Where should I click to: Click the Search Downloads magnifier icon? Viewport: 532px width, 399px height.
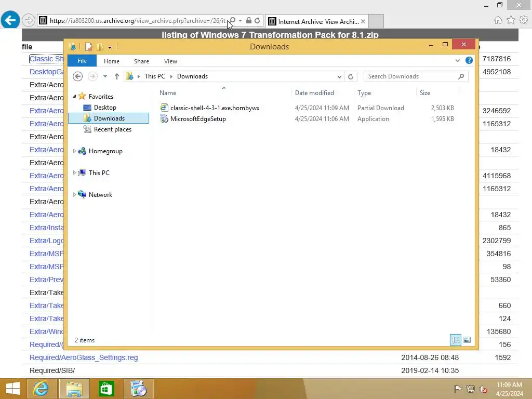pos(461,76)
